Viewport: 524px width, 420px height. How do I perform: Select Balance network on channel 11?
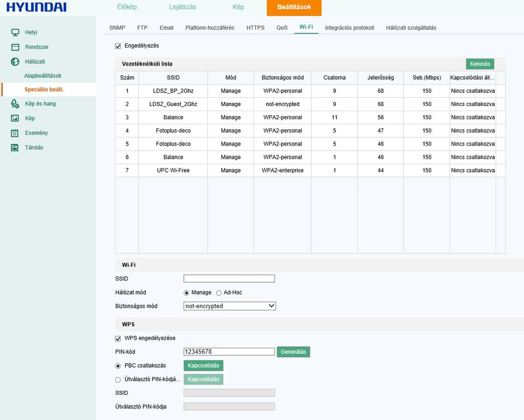point(310,118)
